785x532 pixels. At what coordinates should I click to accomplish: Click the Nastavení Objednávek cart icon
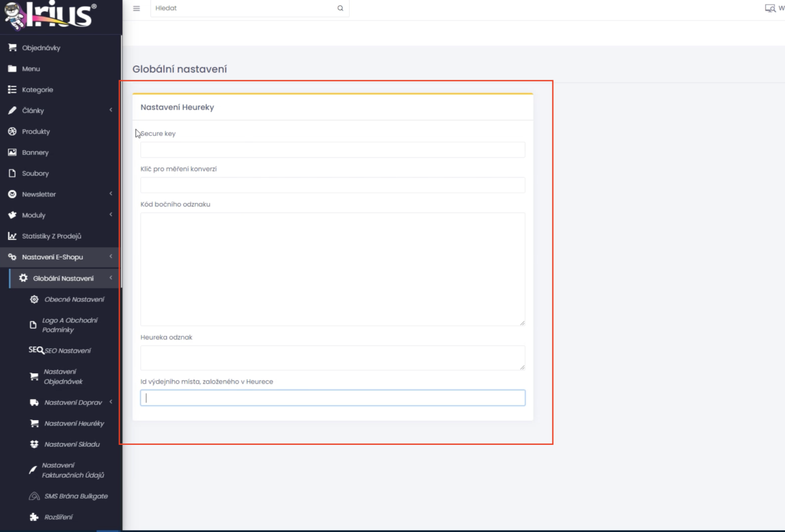click(34, 377)
